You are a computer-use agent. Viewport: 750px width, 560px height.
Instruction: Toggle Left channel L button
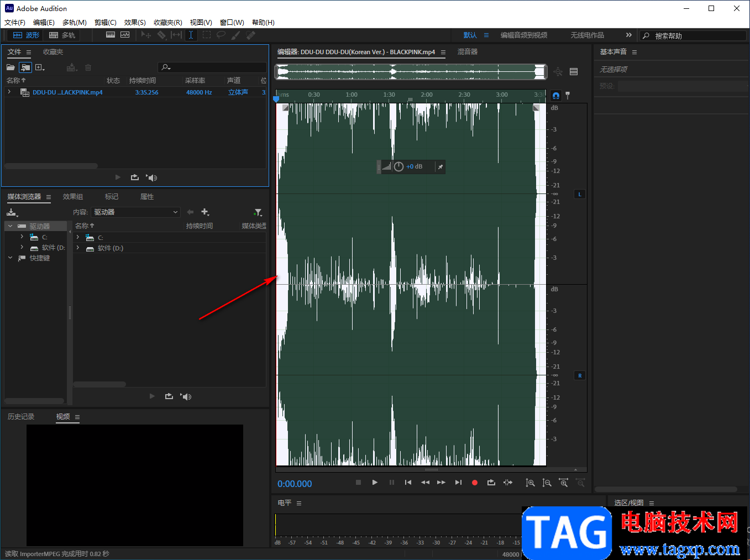click(x=580, y=194)
